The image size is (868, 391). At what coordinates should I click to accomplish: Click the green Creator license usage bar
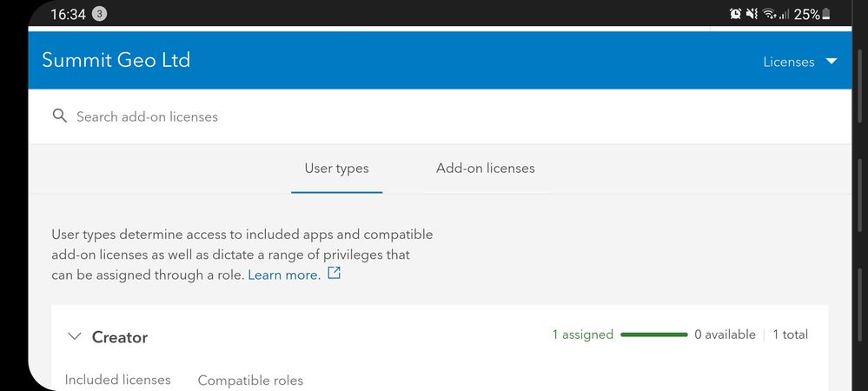(x=654, y=335)
